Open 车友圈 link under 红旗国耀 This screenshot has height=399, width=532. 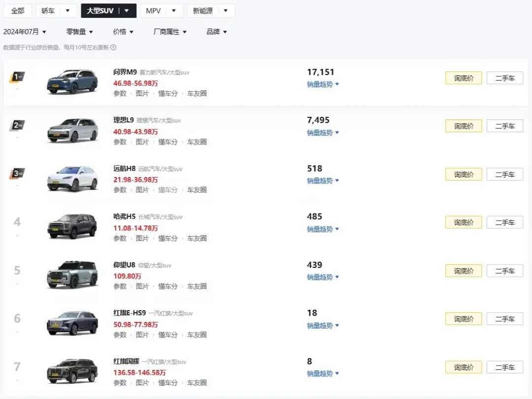coord(197,383)
